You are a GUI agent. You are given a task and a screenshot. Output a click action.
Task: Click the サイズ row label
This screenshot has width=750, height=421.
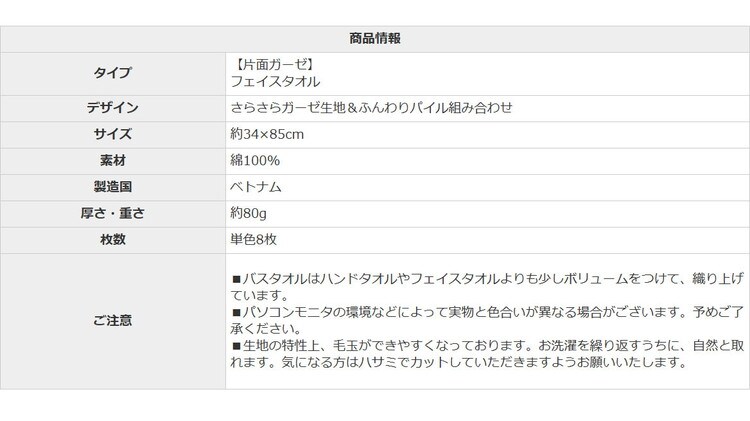[112, 134]
